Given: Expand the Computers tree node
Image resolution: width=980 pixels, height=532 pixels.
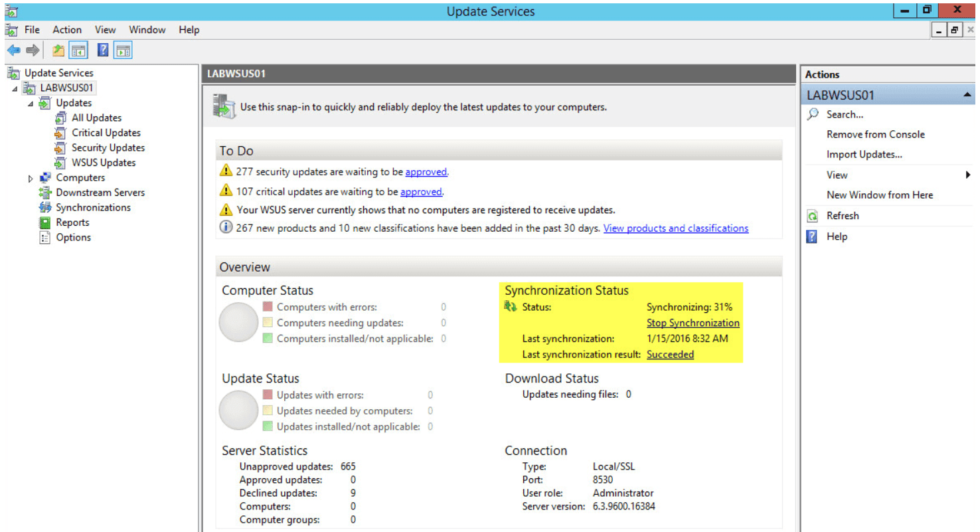Looking at the screenshot, I should (x=31, y=178).
